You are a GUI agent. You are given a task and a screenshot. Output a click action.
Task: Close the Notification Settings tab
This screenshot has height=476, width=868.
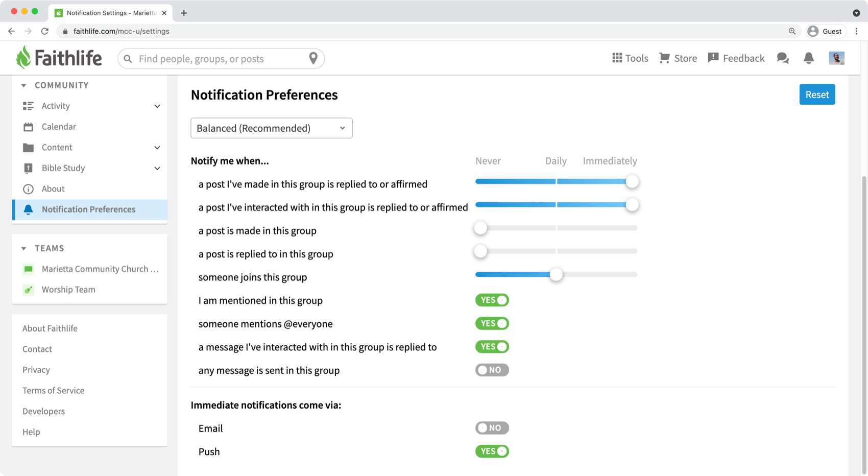pyautogui.click(x=164, y=13)
